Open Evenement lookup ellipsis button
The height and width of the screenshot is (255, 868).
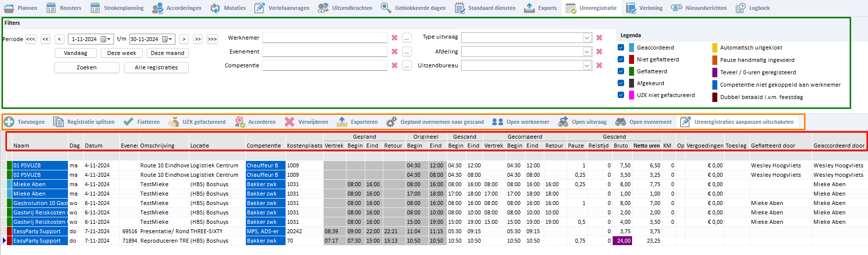pos(407,51)
